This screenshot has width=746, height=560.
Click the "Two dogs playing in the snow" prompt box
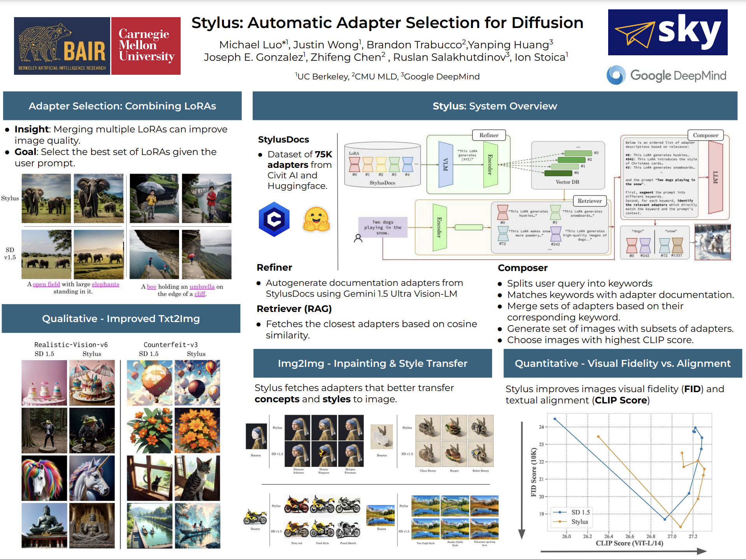pos(383,227)
